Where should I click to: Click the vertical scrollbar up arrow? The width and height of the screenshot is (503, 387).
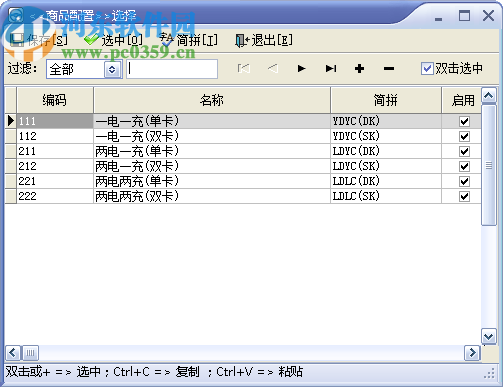pos(489,96)
